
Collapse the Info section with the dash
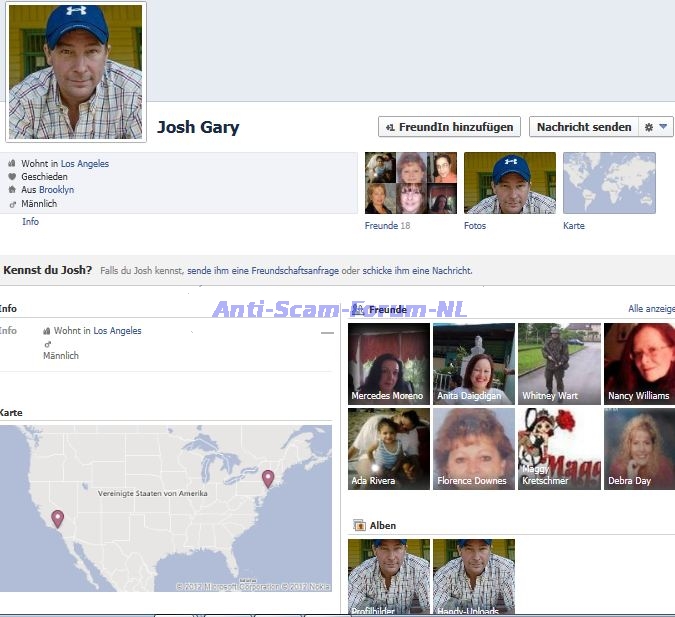point(327,333)
